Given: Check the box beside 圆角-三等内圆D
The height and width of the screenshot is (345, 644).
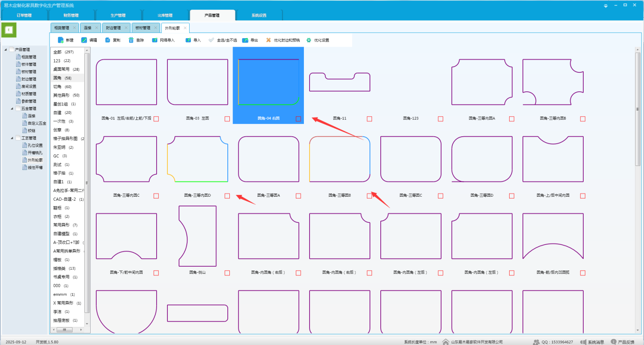Looking at the screenshot, I should [x=227, y=196].
